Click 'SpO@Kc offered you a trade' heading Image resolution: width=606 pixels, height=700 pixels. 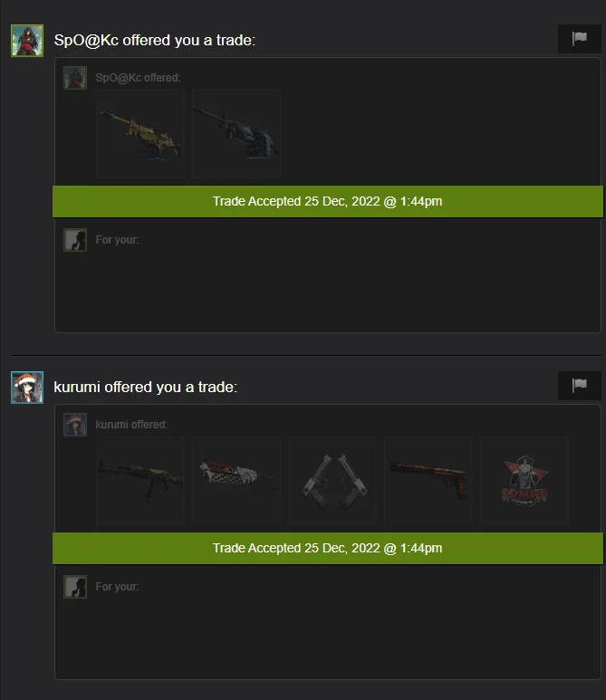tap(155, 40)
